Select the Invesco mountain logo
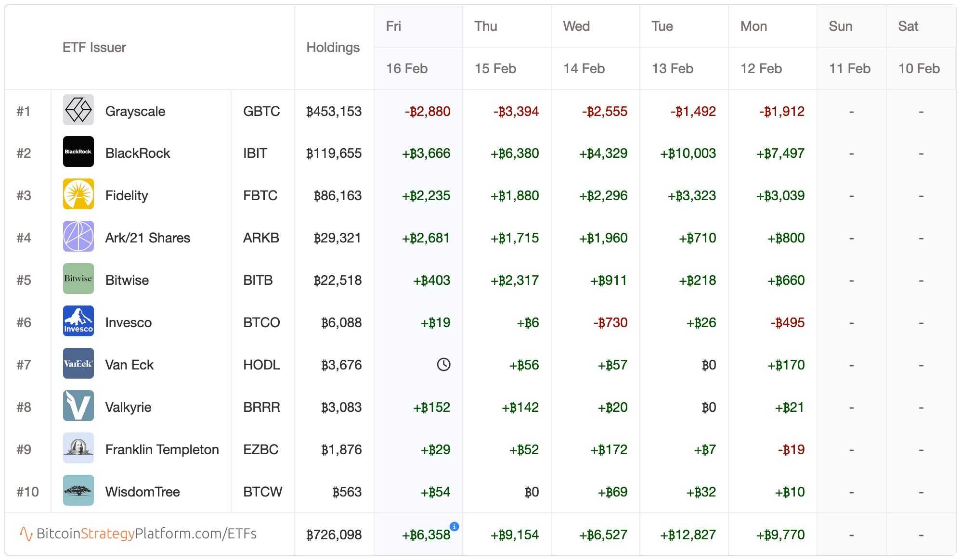Image resolution: width=961 pixels, height=560 pixels. [78, 321]
